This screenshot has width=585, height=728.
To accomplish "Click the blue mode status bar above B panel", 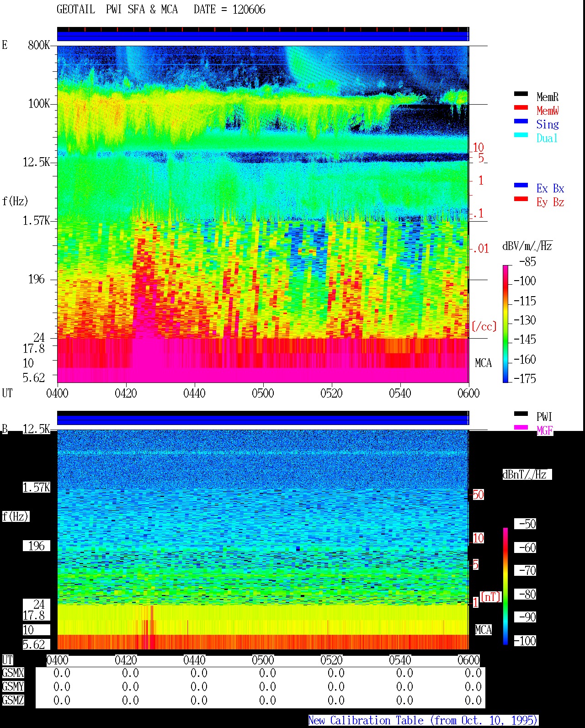I will click(263, 420).
